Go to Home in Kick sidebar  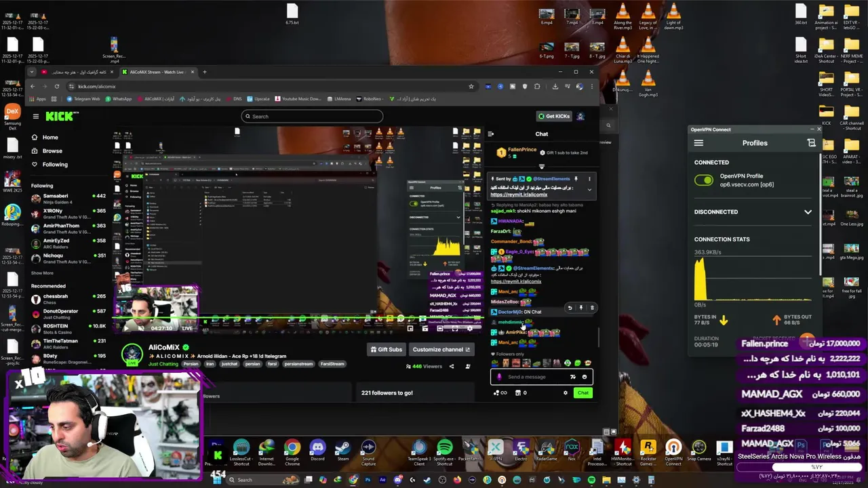[50, 138]
